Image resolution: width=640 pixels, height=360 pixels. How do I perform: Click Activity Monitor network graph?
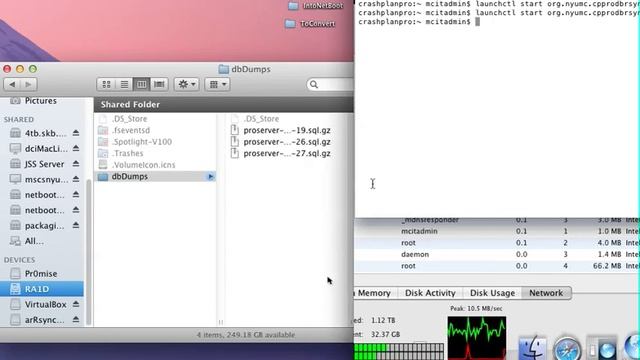(477, 338)
